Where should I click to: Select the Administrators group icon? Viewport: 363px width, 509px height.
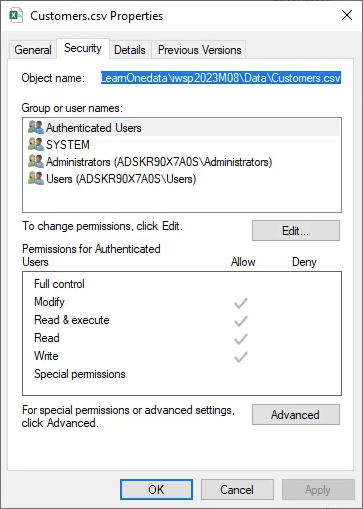[x=36, y=161]
